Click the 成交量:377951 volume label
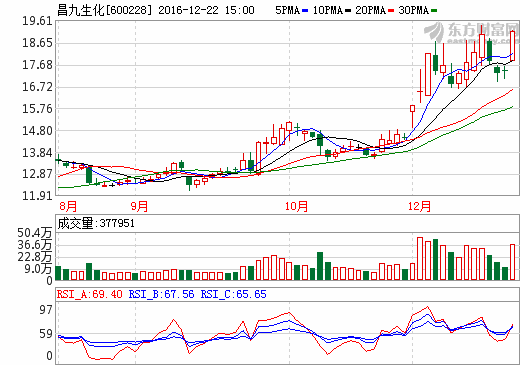The image size is (520, 365). click(x=96, y=223)
